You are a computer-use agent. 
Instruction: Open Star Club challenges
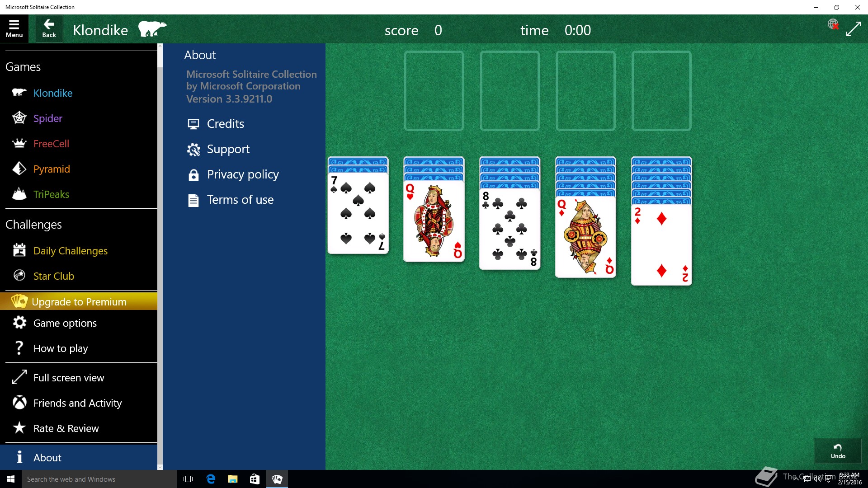(x=54, y=276)
